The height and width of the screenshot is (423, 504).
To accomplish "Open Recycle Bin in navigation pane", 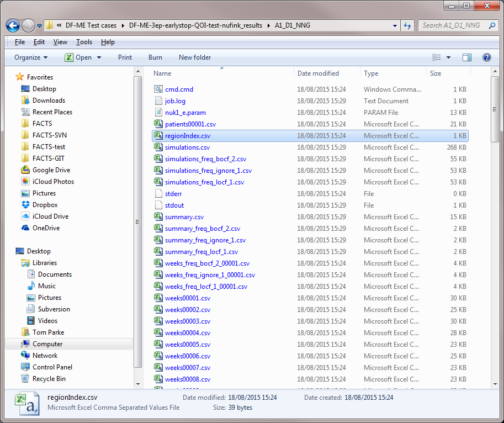I will [49, 379].
